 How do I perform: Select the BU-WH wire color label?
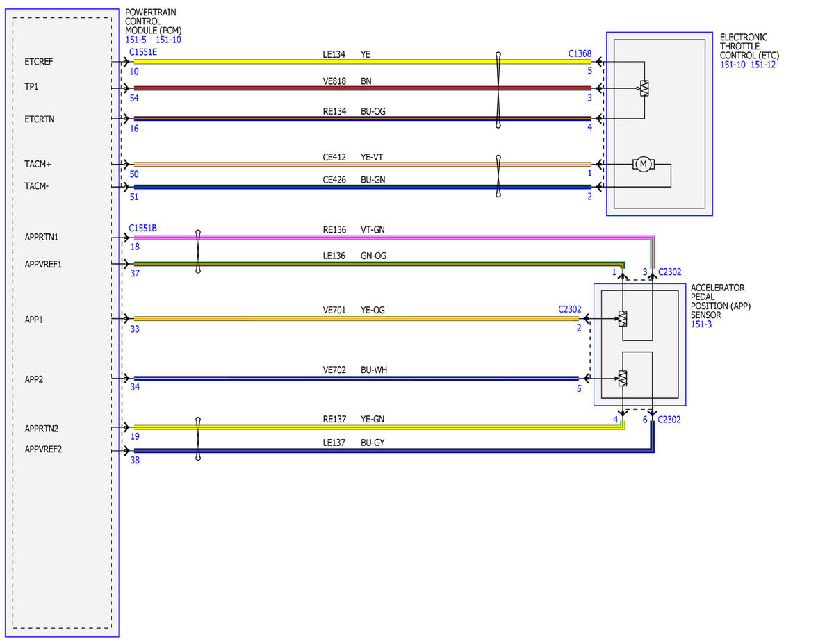click(373, 370)
